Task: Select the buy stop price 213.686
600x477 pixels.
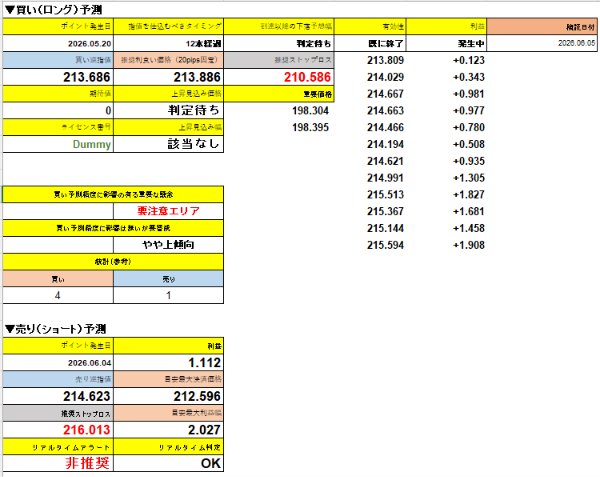Action: coord(58,77)
